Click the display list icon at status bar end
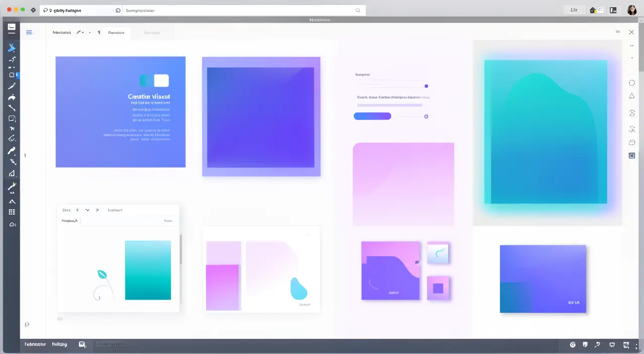This screenshot has width=644, height=354. (626, 345)
